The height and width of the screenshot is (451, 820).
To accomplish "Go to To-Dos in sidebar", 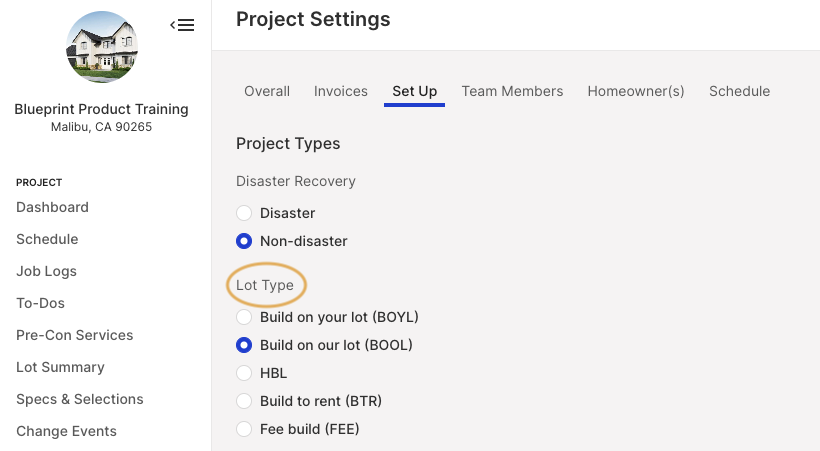I will (x=40, y=303).
